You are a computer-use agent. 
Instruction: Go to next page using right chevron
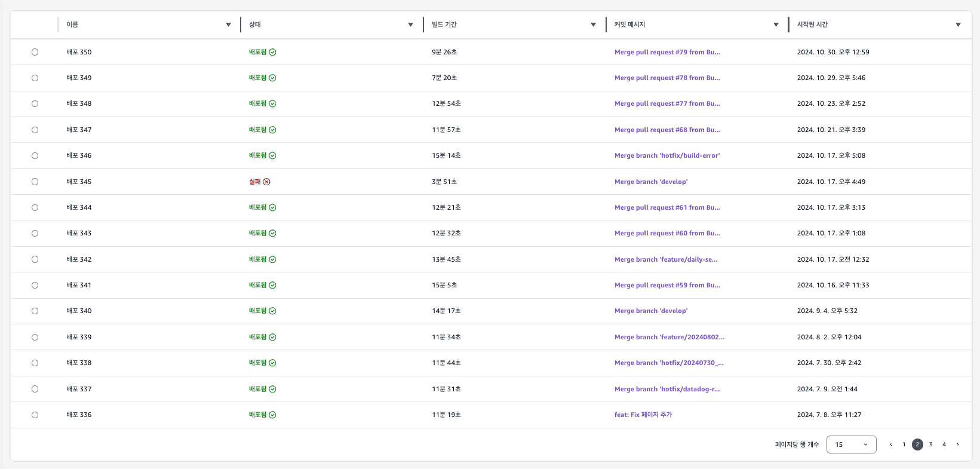click(x=957, y=445)
